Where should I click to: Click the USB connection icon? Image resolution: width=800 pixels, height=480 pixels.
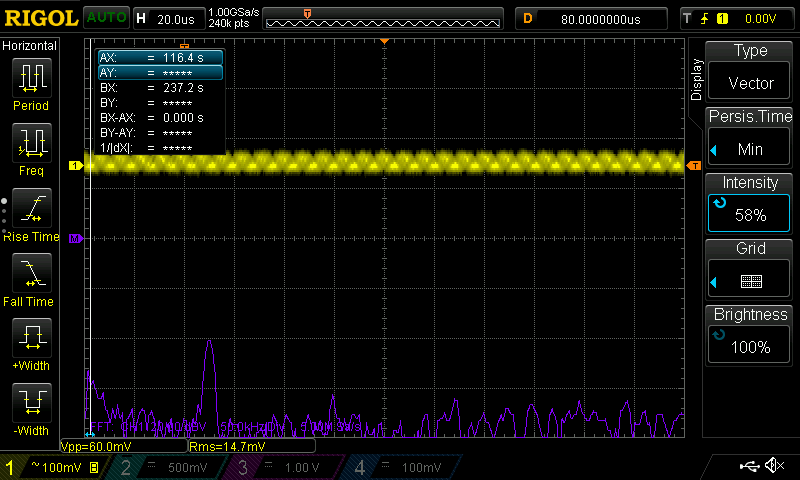coord(749,466)
